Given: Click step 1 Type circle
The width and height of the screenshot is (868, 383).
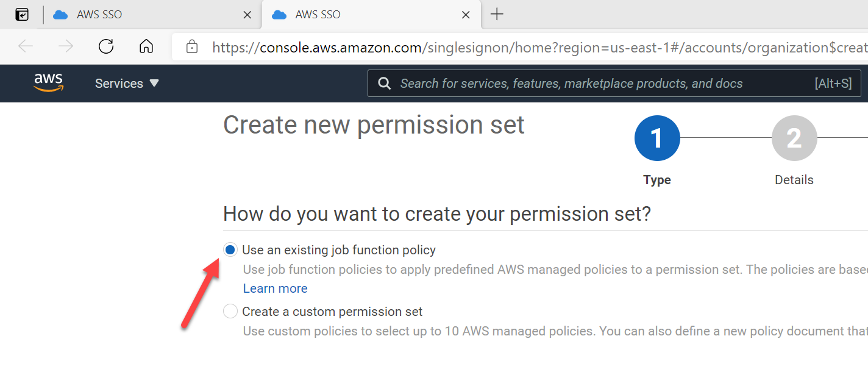Looking at the screenshot, I should click(x=657, y=139).
